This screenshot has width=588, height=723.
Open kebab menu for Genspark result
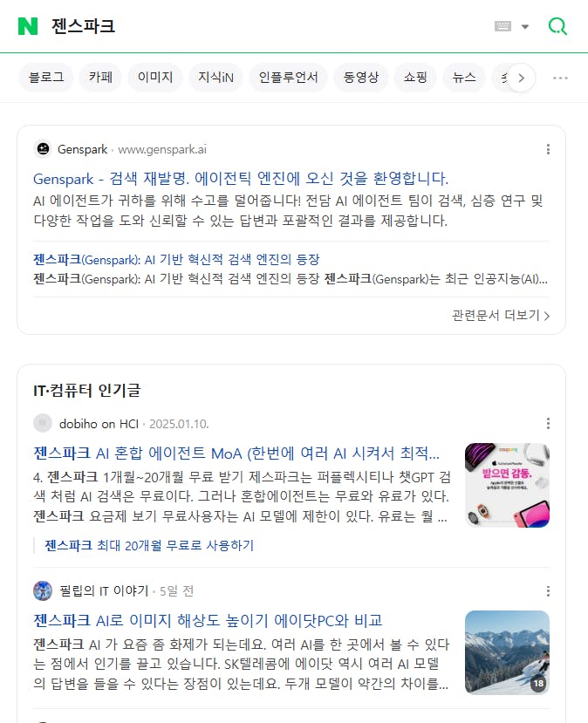[548, 149]
